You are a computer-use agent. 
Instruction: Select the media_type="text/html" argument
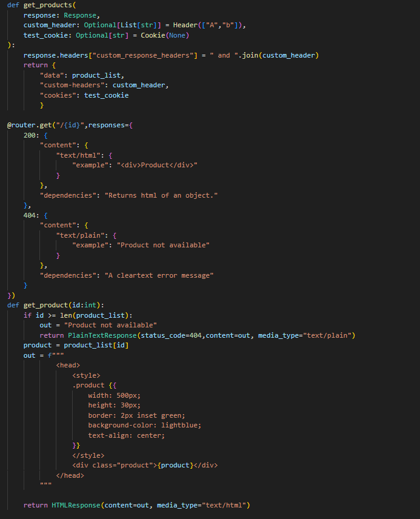(x=201, y=506)
